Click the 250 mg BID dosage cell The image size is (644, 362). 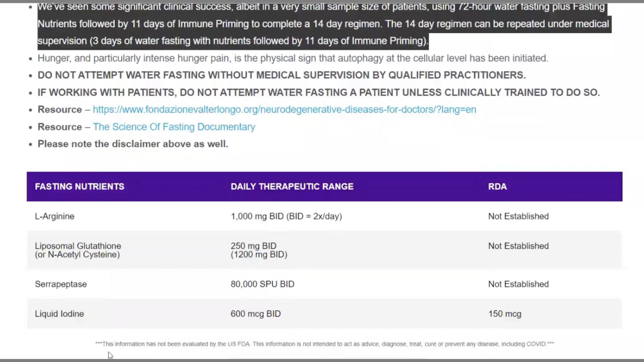(x=259, y=250)
